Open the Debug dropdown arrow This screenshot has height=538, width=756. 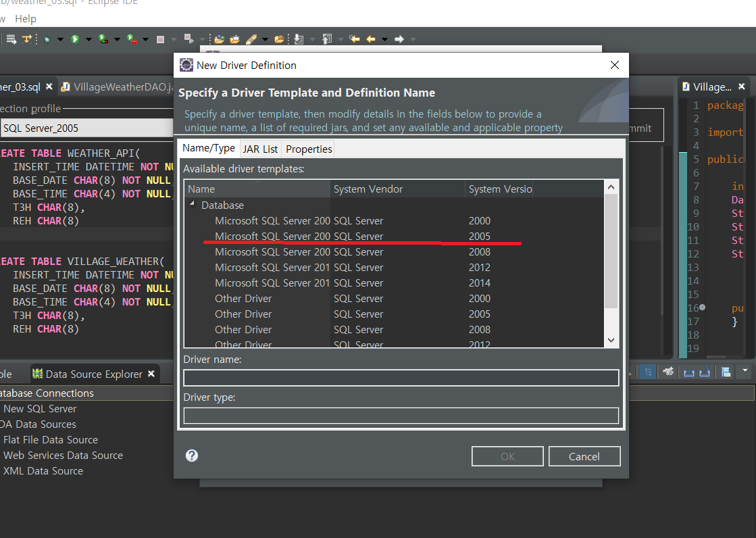(x=60, y=40)
